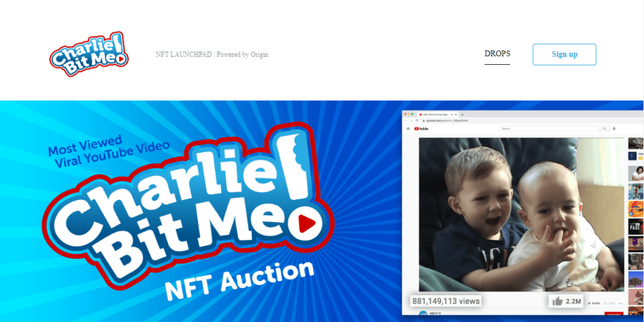Click the Charlie Bit Me header logo

[89, 54]
